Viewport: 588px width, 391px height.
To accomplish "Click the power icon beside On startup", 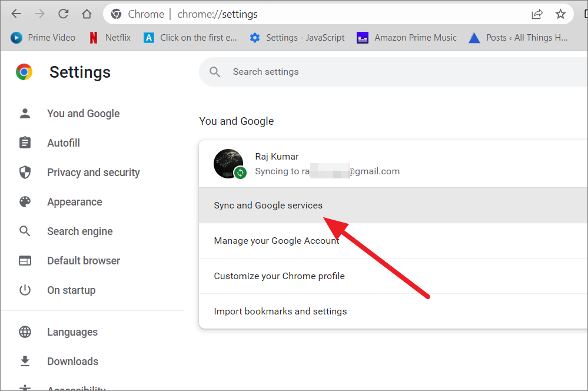I will pos(25,290).
